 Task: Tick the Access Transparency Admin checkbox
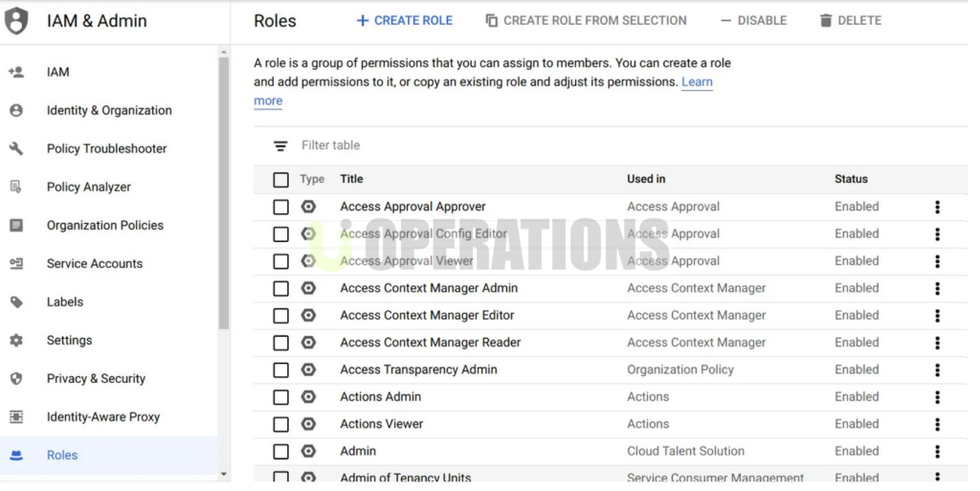[x=280, y=369]
